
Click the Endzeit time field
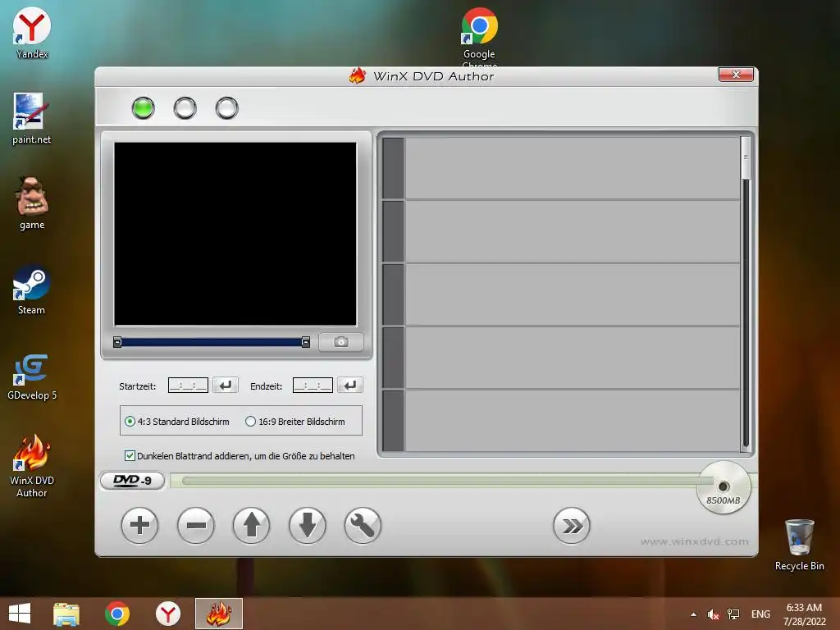(313, 386)
